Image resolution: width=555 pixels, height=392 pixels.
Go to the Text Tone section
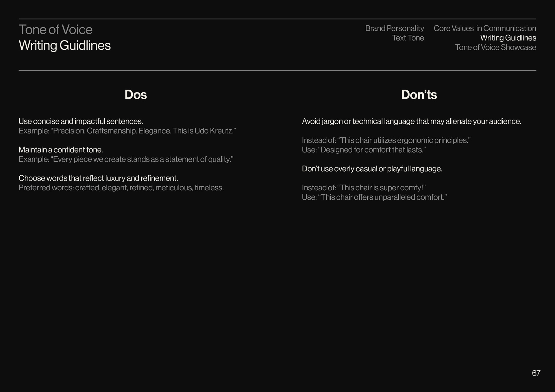(408, 38)
